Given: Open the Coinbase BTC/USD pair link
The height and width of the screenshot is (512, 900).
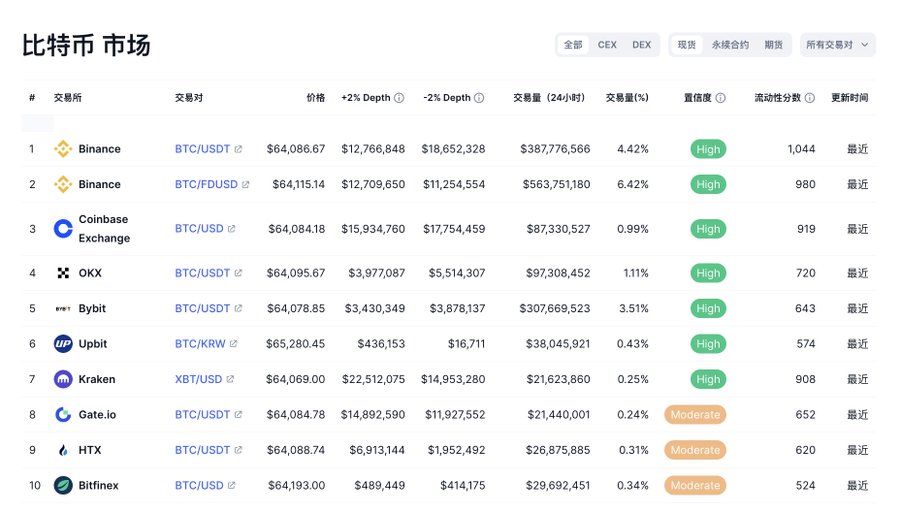Looking at the screenshot, I should click(199, 228).
